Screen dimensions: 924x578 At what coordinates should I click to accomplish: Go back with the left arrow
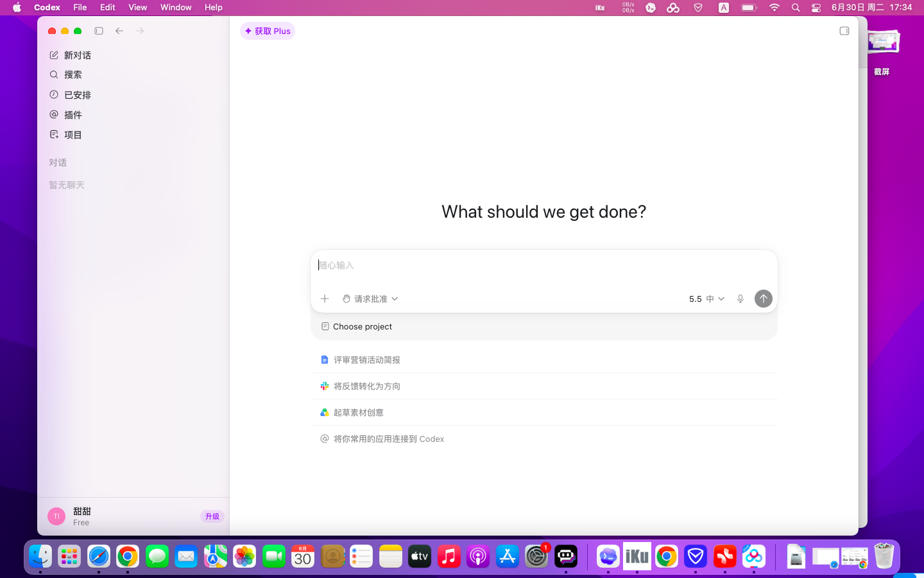pos(119,31)
